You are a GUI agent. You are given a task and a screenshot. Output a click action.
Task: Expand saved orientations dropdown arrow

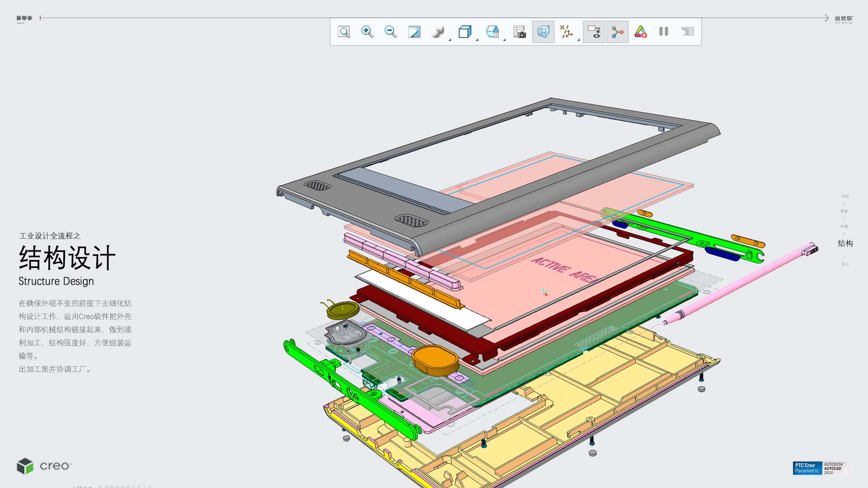click(x=477, y=40)
